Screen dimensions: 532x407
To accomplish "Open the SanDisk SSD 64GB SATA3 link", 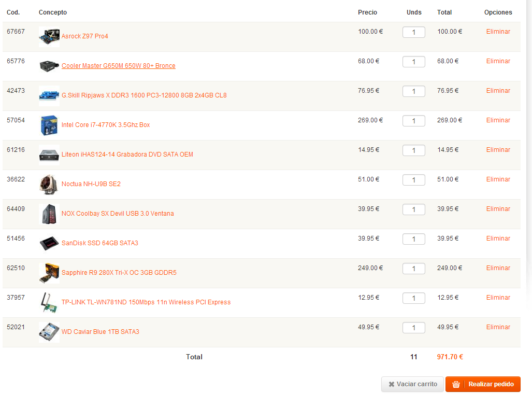I will pyautogui.click(x=100, y=243).
